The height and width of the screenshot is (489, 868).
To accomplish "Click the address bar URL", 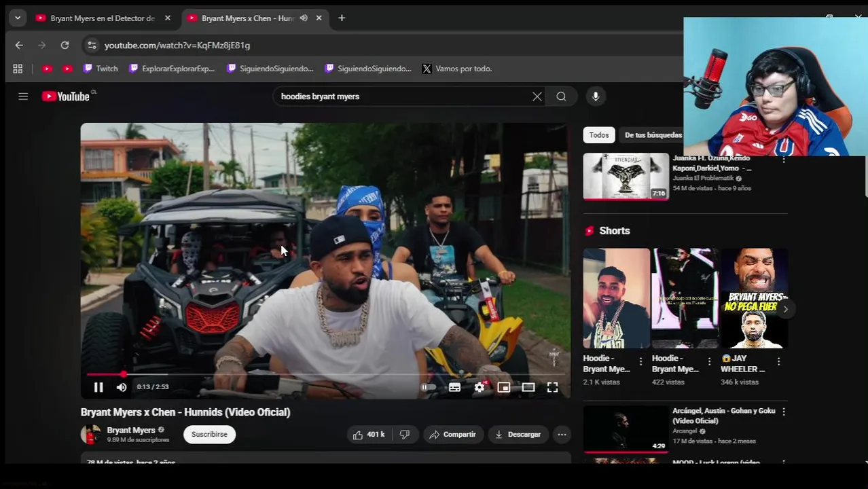I will (x=177, y=46).
